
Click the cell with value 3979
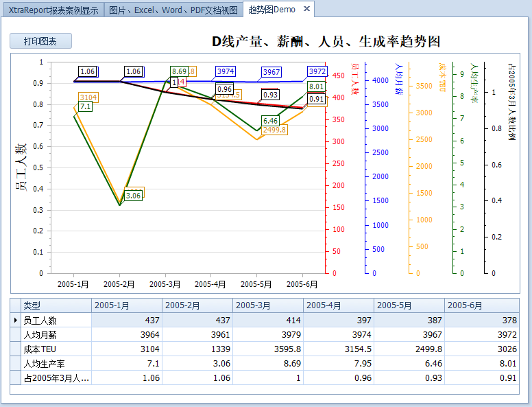tap(268, 335)
